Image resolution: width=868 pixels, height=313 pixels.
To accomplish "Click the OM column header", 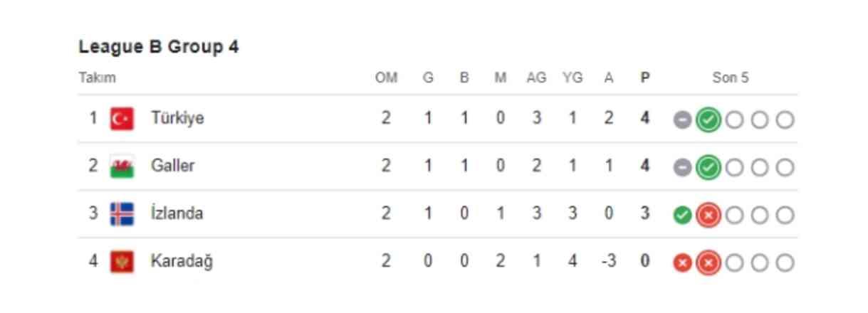I will click(x=386, y=78).
